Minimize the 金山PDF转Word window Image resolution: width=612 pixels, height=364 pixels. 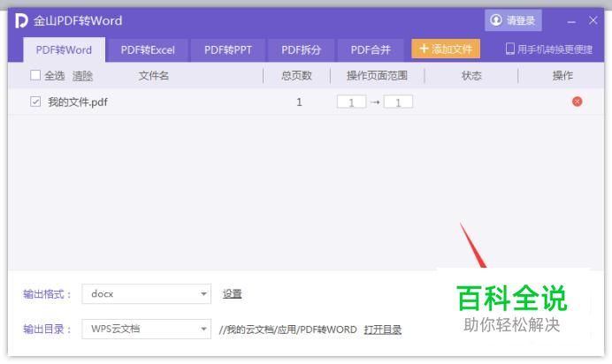[x=571, y=21]
